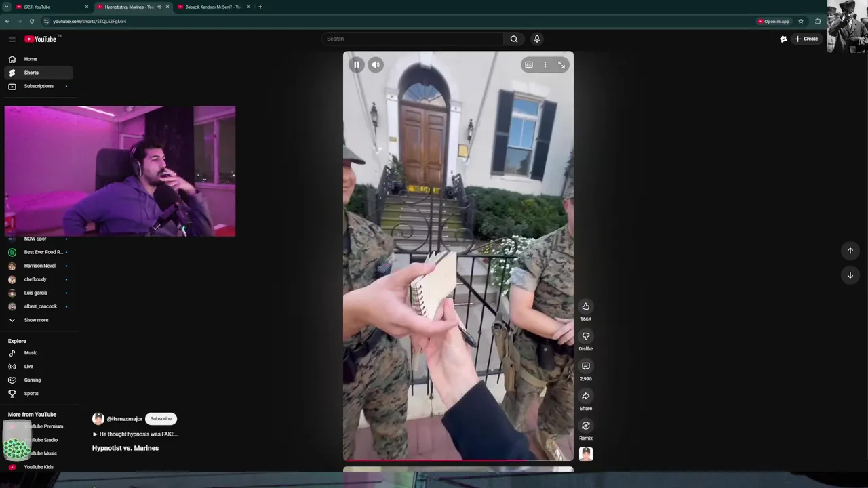Click Open in app button

point(774,21)
